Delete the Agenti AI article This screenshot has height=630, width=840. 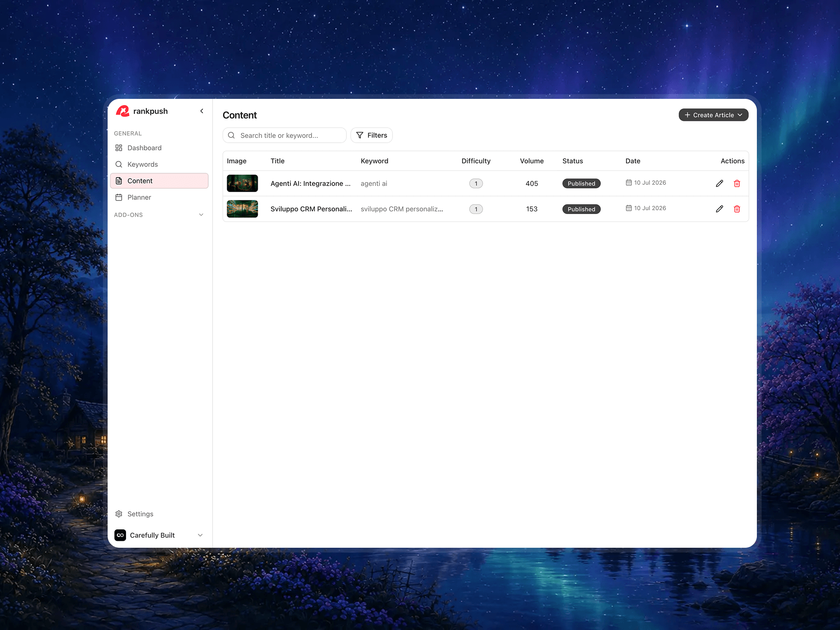pyautogui.click(x=737, y=183)
